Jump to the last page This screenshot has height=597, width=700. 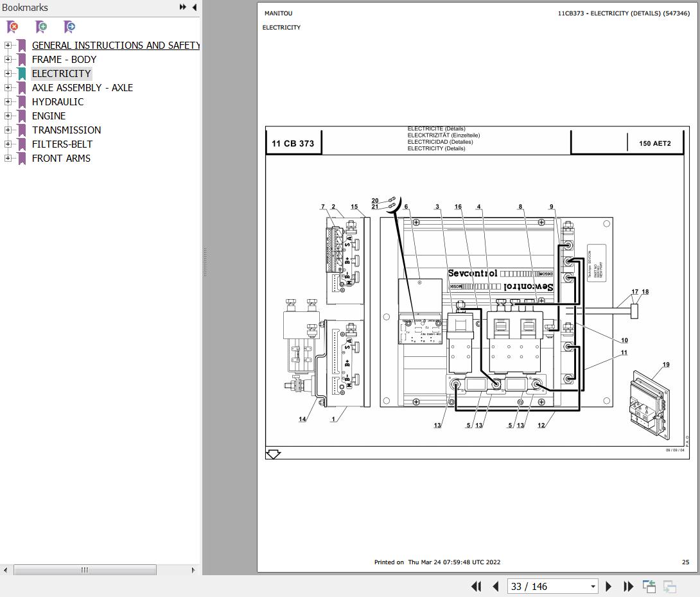628,586
